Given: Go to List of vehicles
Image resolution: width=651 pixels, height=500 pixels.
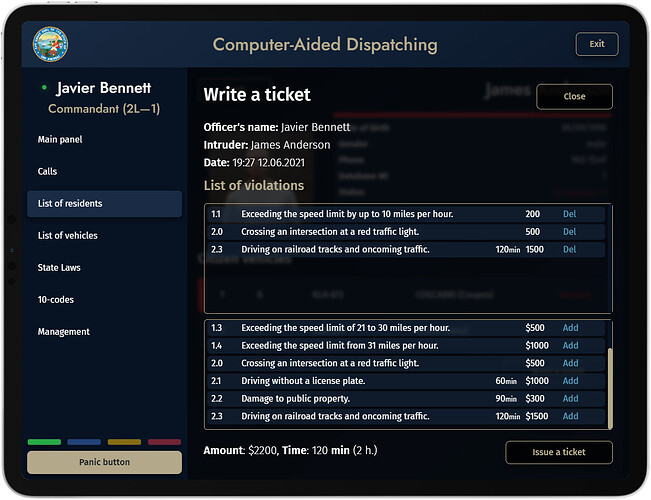Looking at the screenshot, I should tap(68, 235).
